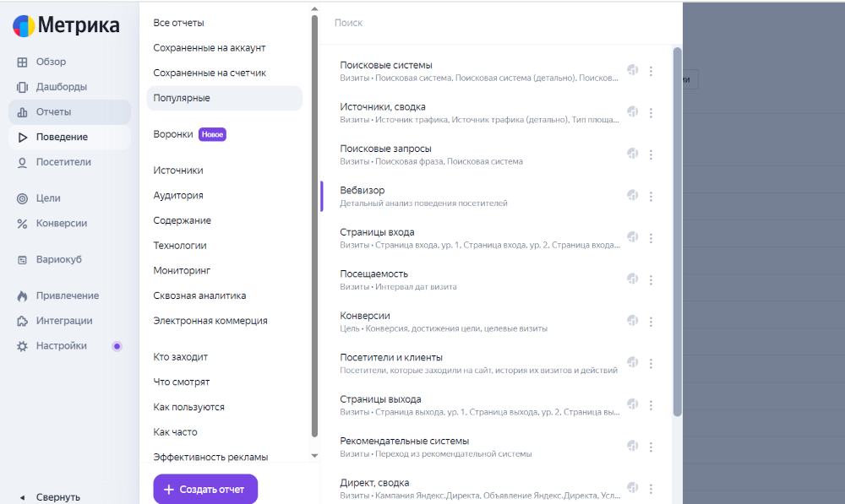Click the Привлечение flame icon
The image size is (845, 504).
[22, 295]
